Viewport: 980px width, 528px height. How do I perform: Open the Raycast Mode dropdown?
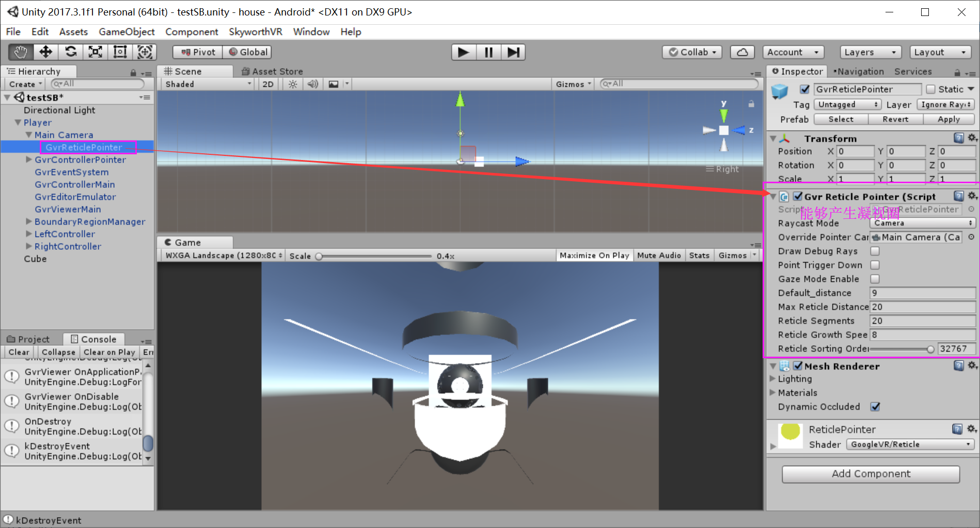922,223
